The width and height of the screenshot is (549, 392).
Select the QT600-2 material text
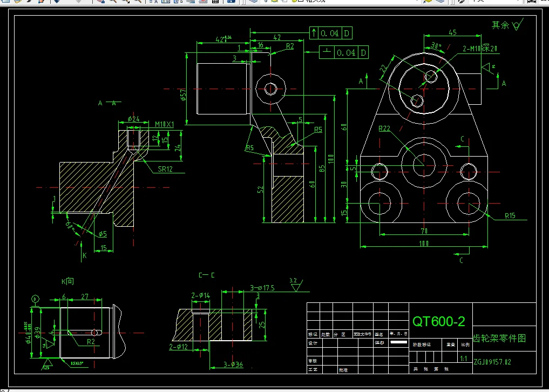coord(439,321)
